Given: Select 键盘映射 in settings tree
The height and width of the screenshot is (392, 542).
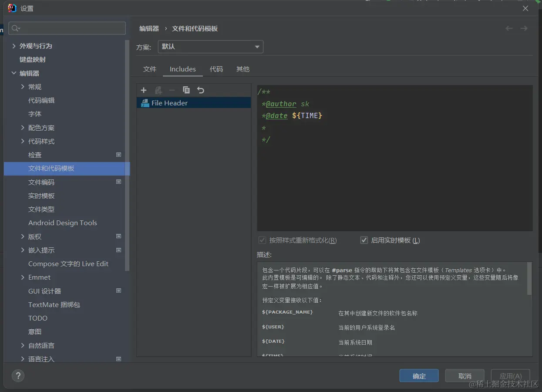Looking at the screenshot, I should point(33,59).
